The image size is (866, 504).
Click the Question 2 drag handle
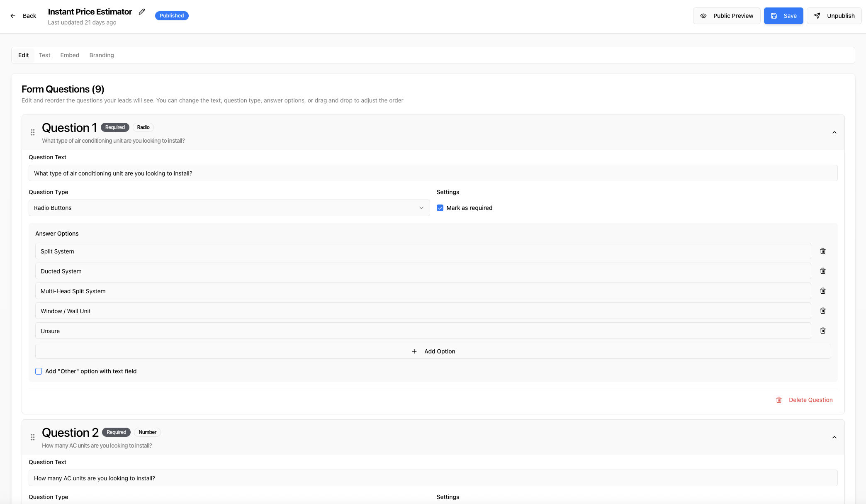(x=33, y=437)
